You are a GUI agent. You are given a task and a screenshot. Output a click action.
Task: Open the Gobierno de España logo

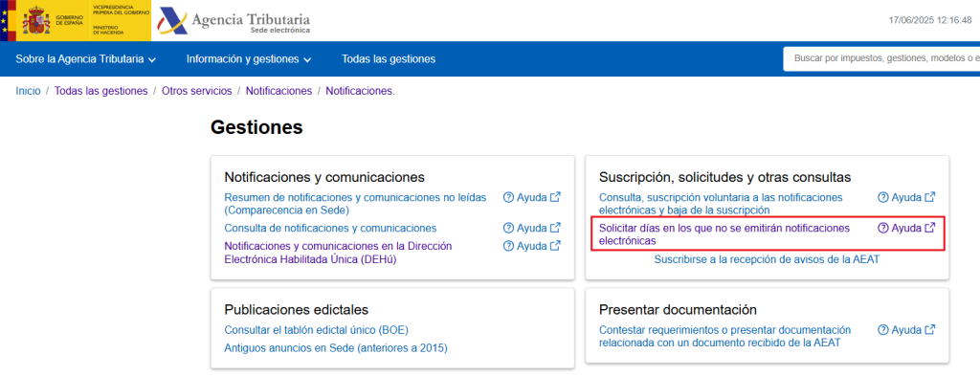click(x=76, y=21)
